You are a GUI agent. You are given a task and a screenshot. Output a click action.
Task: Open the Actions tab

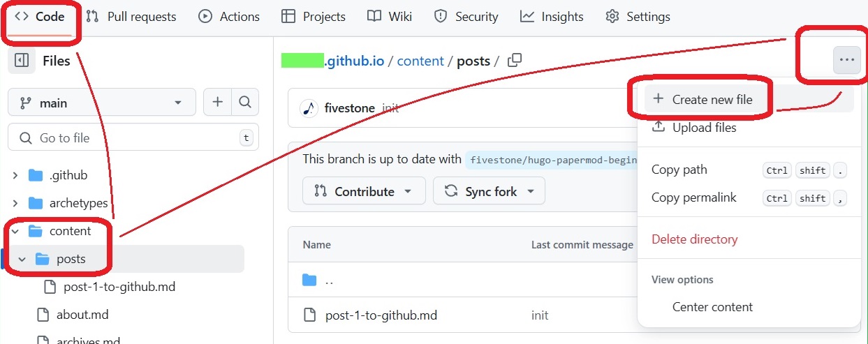click(229, 17)
